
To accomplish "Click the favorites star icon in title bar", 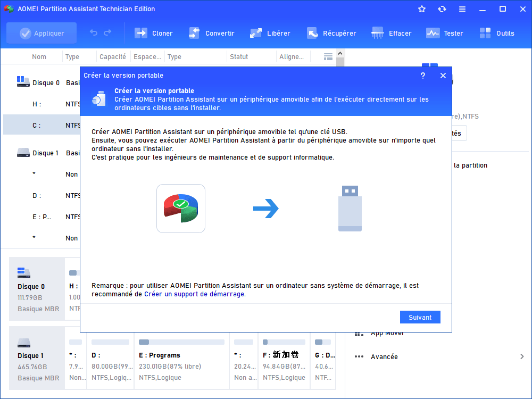I will coord(422,9).
